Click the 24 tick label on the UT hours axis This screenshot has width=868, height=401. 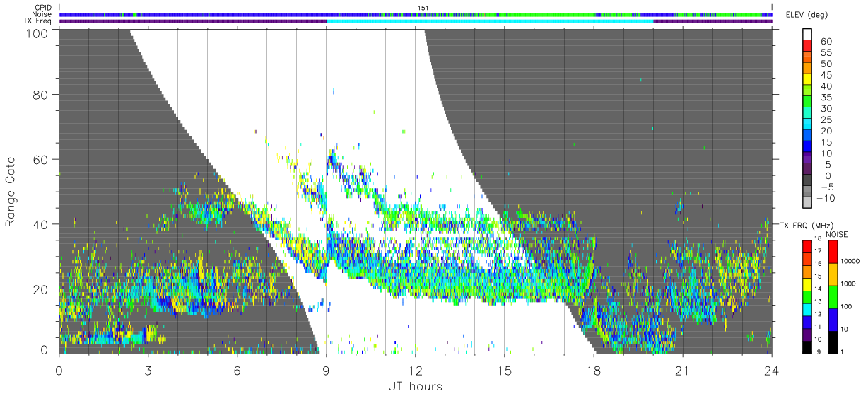pyautogui.click(x=772, y=370)
